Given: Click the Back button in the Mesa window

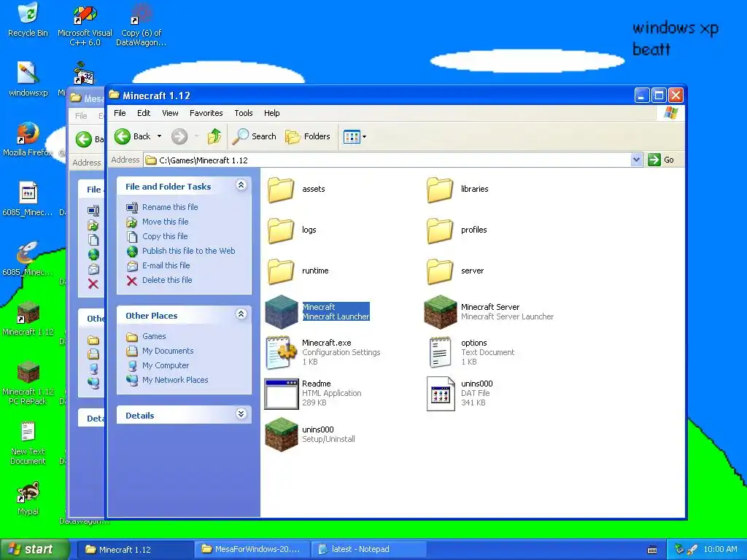Looking at the screenshot, I should (89, 139).
